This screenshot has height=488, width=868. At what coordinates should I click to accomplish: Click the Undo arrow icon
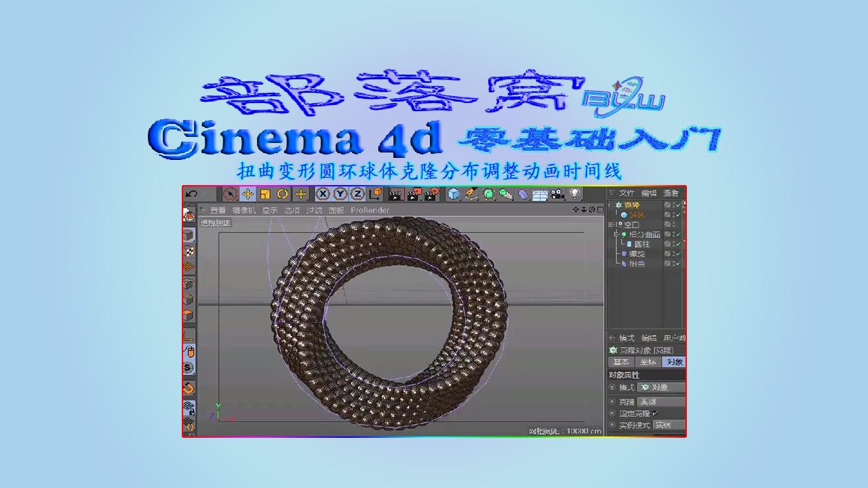pyautogui.click(x=191, y=194)
